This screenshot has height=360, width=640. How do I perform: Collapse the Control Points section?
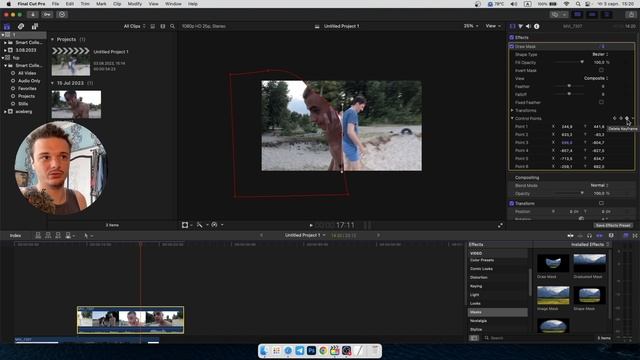click(512, 118)
